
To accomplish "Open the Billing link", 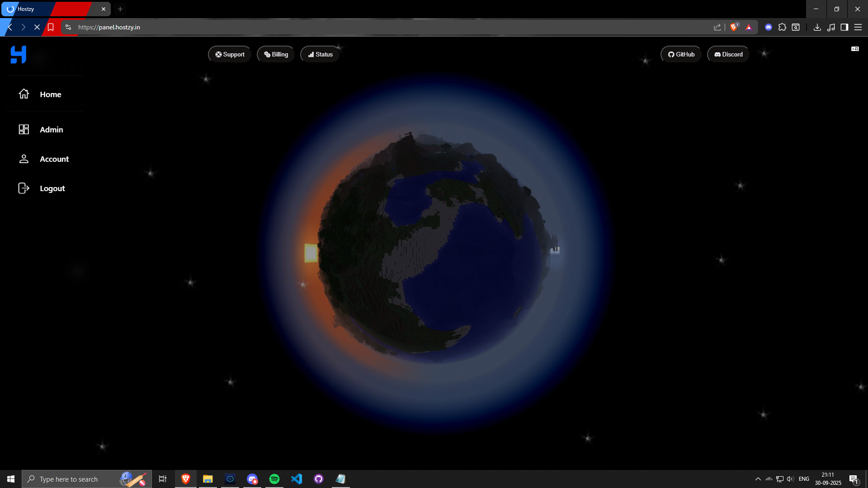I will click(x=276, y=54).
